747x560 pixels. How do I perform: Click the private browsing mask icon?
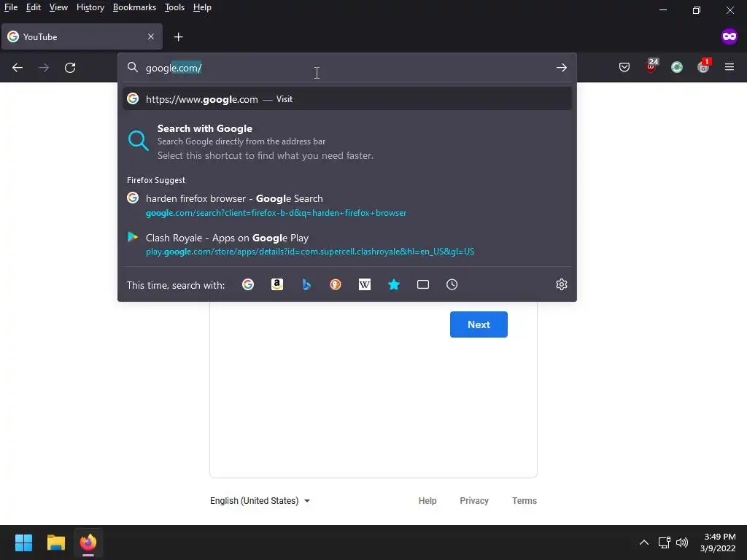729,36
